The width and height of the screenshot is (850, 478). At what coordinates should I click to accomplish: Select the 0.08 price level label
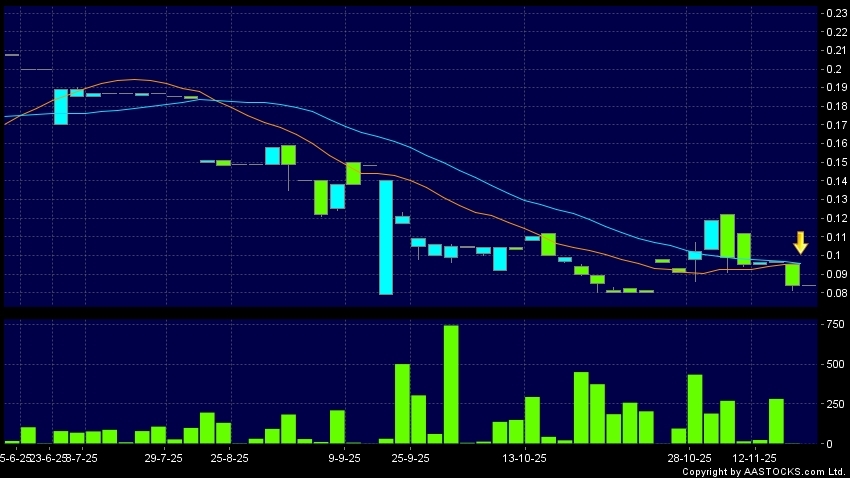pos(833,293)
